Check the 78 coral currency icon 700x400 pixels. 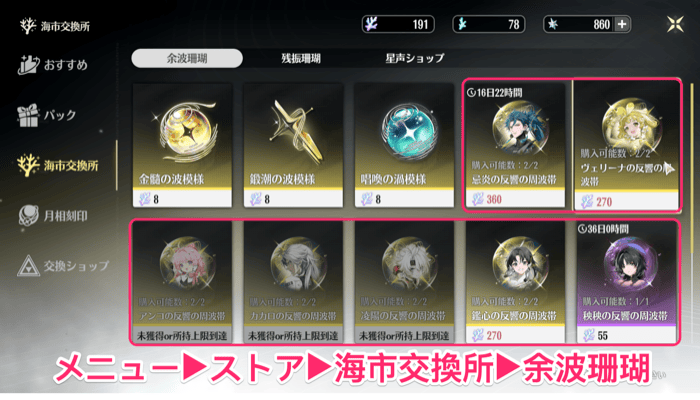[x=462, y=24]
